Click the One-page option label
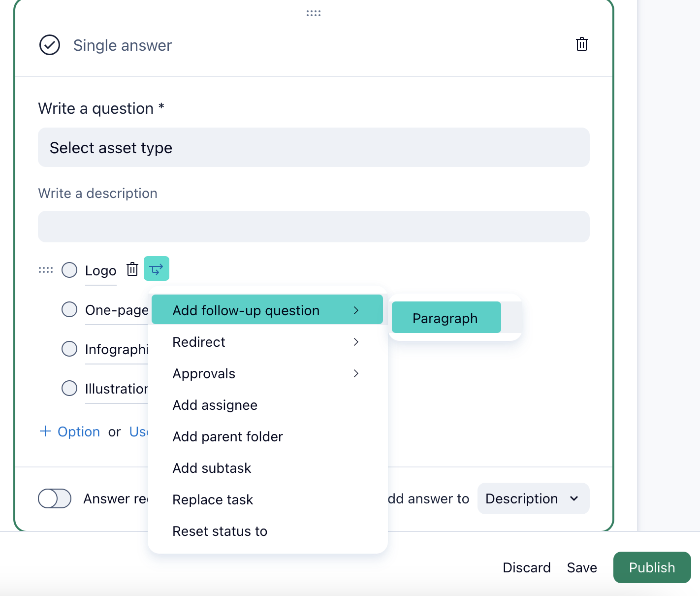The height and width of the screenshot is (596, 700). point(117,310)
